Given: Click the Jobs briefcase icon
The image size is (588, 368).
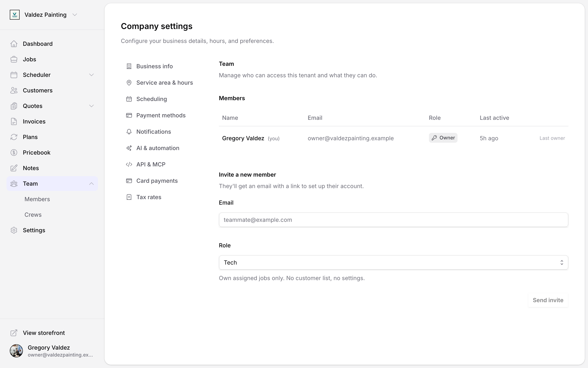Looking at the screenshot, I should click(14, 59).
